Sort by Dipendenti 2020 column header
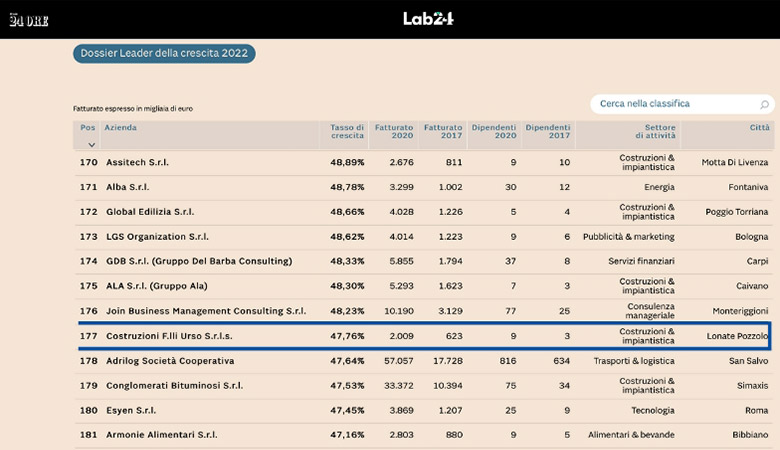The image size is (780, 450). [494, 131]
